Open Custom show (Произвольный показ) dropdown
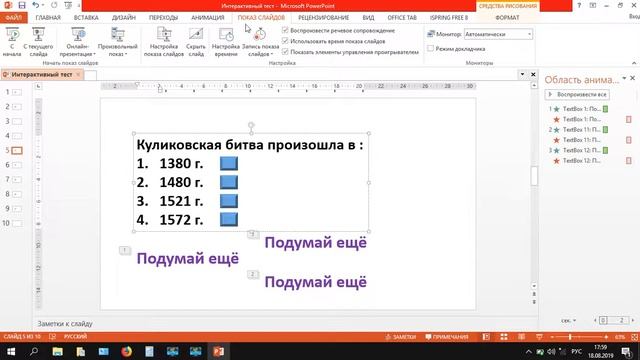Viewport: 640px width, 360px height. click(118, 41)
